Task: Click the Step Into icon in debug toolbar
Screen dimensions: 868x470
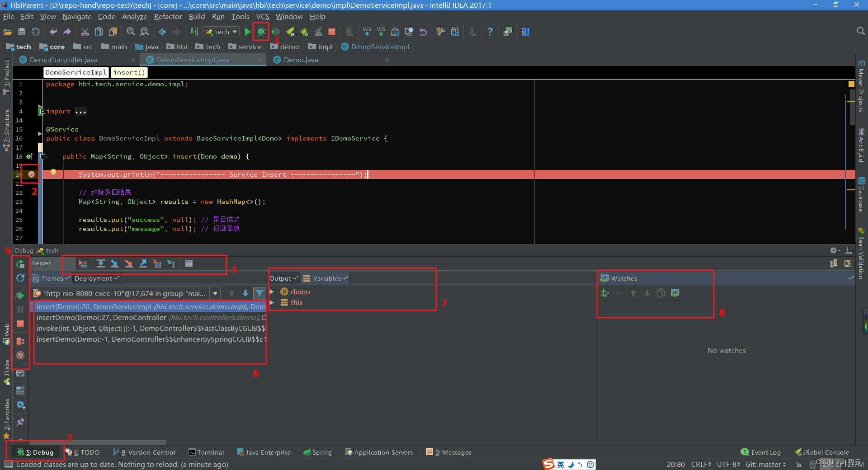Action: coord(114,263)
